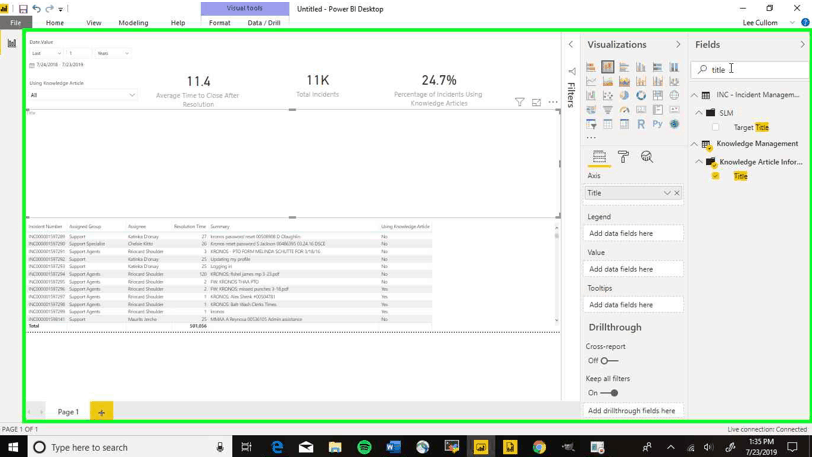813x457 pixels.
Task: Open the Format paint roller pane
Action: pyautogui.click(x=623, y=157)
